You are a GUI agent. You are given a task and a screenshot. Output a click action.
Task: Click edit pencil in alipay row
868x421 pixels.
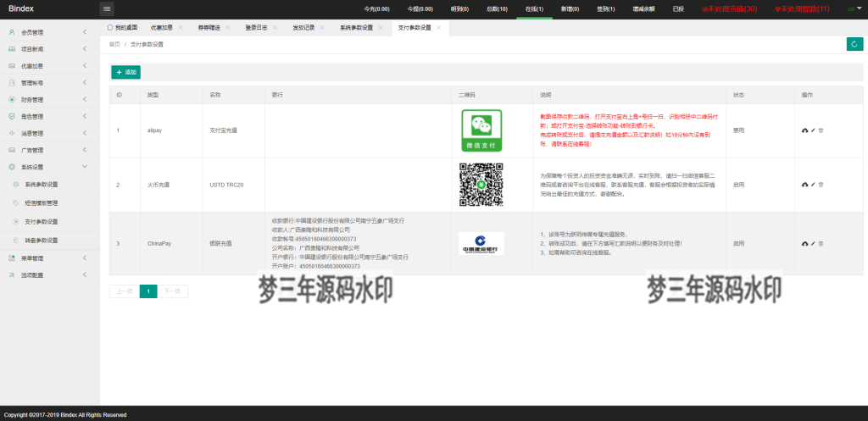pos(813,130)
